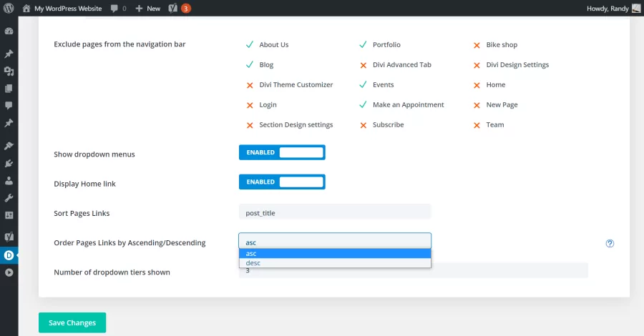
Task: Click My WordPress Website link
Action: 68,9
